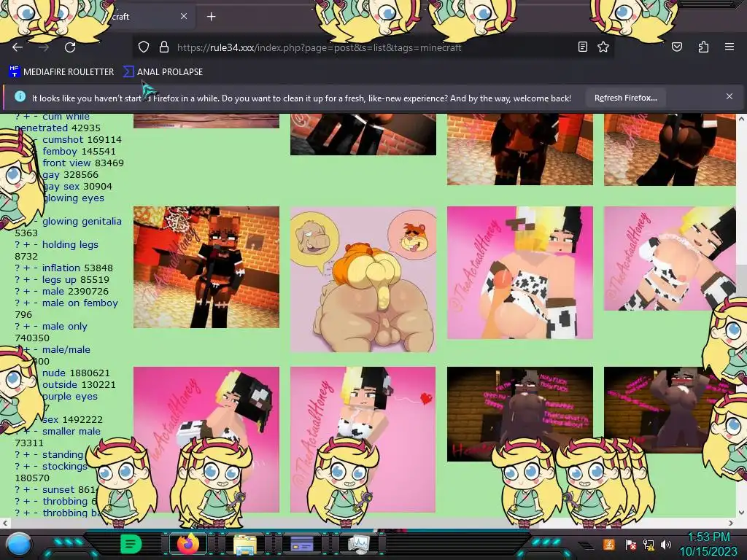
Task: Open the 'front view' tag link
Action: click(66, 163)
